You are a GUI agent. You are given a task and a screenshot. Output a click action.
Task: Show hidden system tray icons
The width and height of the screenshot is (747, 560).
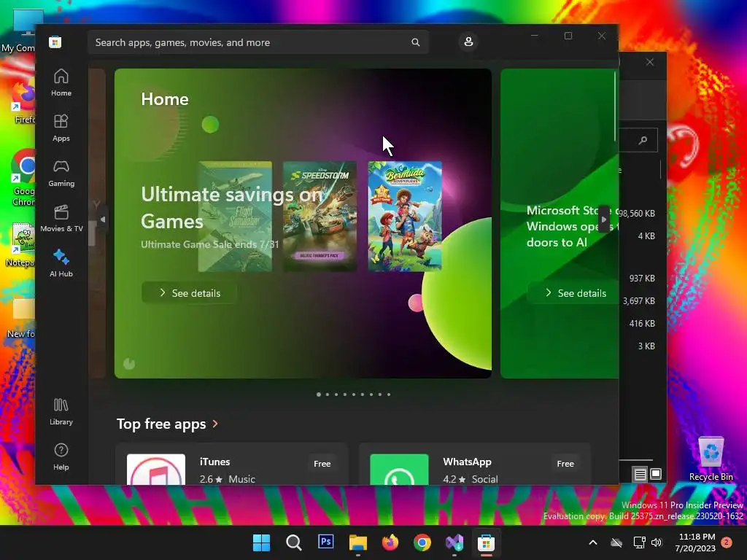[x=593, y=542]
